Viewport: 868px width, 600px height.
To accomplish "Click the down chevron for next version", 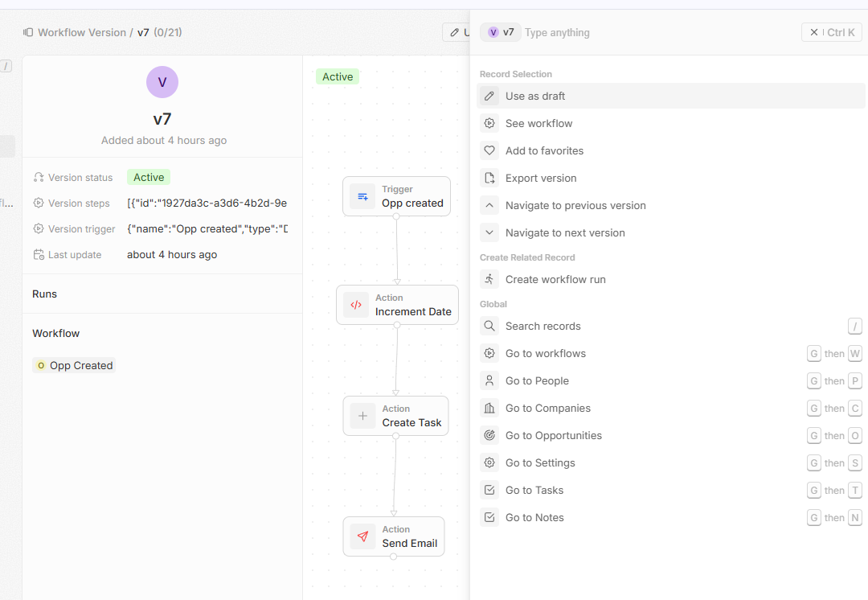I will pos(489,232).
